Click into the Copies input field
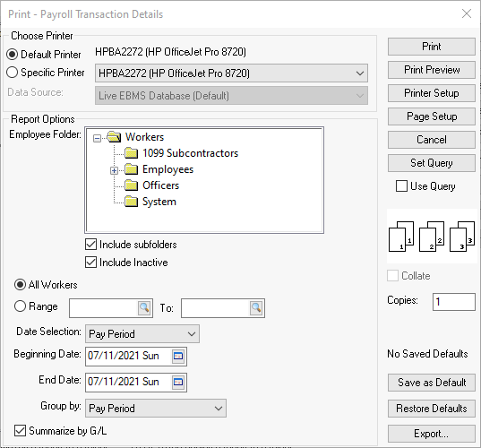This screenshot has width=481, height=448. pyautogui.click(x=454, y=302)
